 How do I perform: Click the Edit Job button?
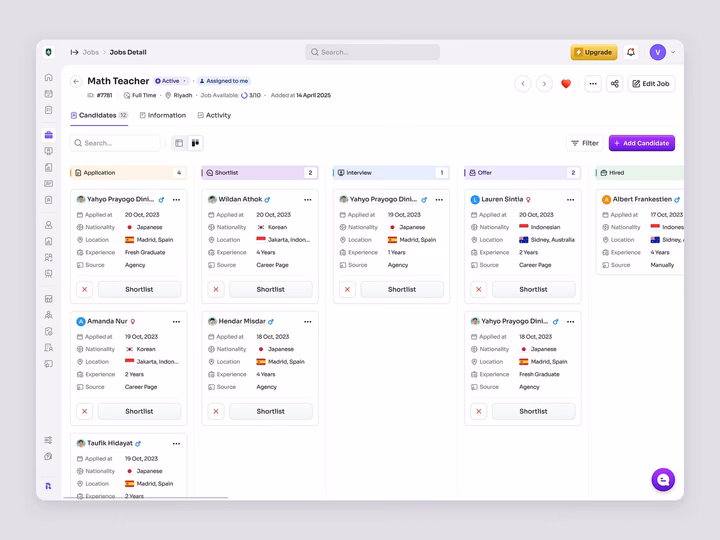tap(651, 84)
